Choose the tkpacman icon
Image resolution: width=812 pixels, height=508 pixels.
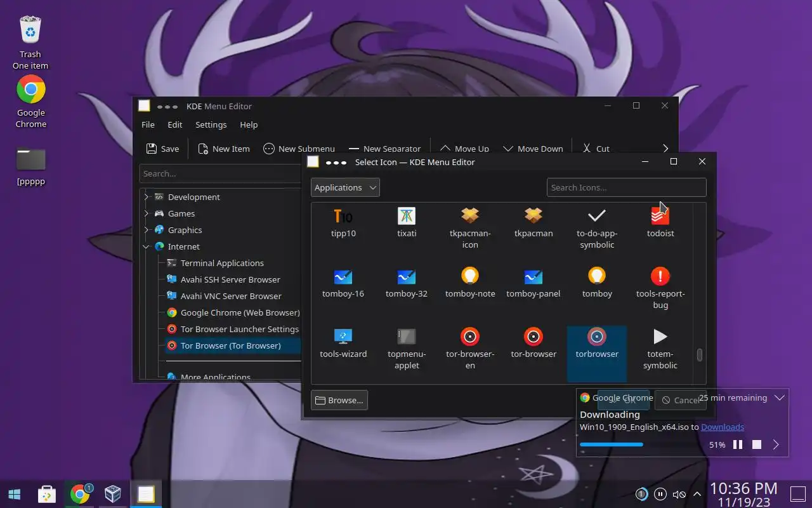[534, 216]
